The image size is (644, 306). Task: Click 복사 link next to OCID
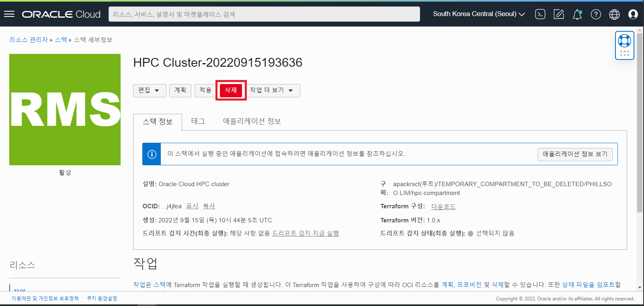(x=209, y=206)
